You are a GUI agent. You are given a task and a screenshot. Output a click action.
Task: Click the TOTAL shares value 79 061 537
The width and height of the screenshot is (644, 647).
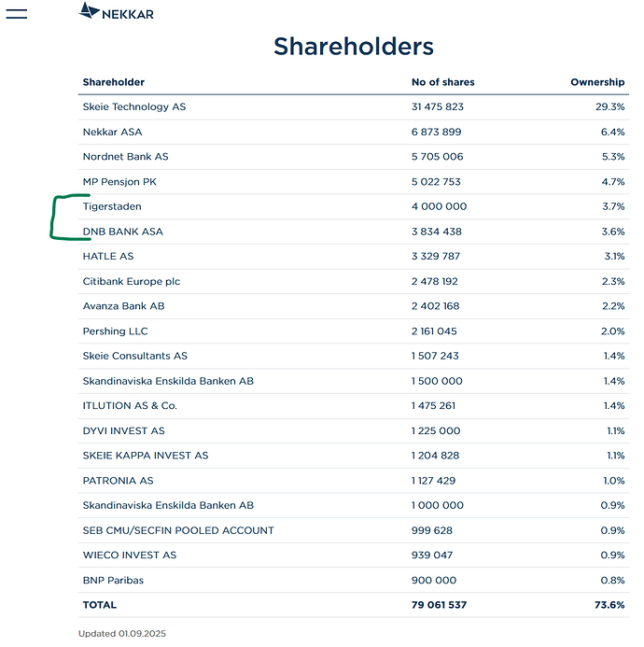click(439, 605)
